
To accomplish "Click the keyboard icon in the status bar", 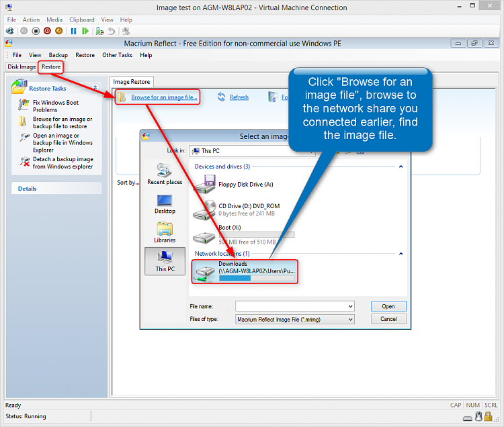I will pos(468,418).
